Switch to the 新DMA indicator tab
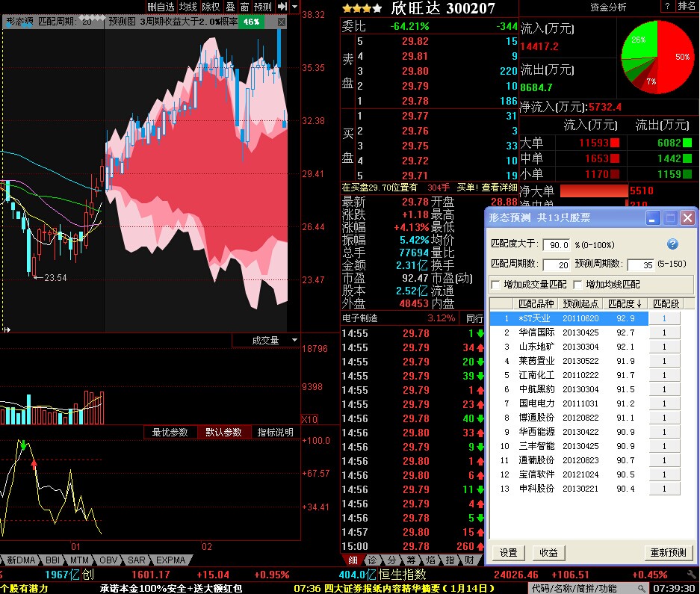Screen dimensions: 700x594 point(21,560)
